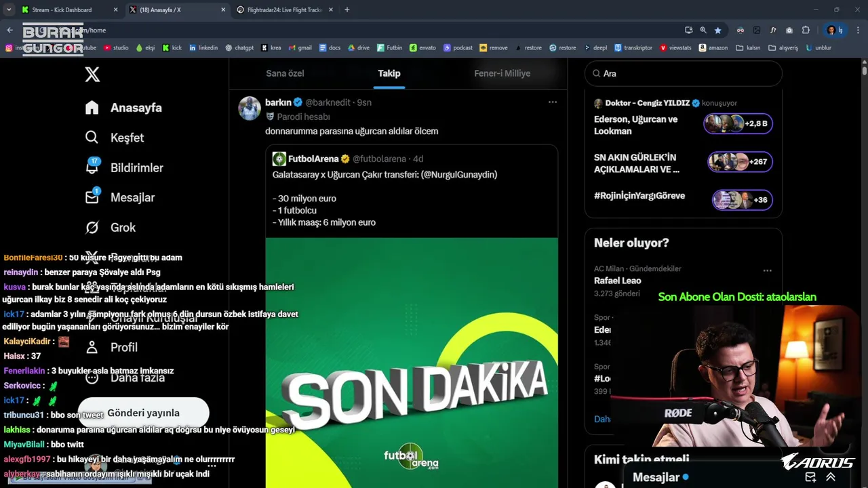
Task: Open the ekşi bookmark
Action: click(145, 48)
